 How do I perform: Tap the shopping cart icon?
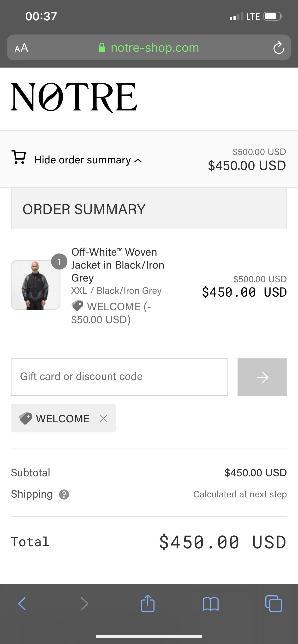click(18, 157)
